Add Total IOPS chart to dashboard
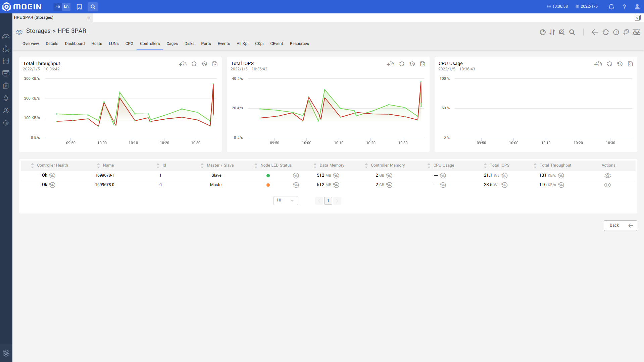Screen dimensions: 644x362 pyautogui.click(x=390, y=64)
